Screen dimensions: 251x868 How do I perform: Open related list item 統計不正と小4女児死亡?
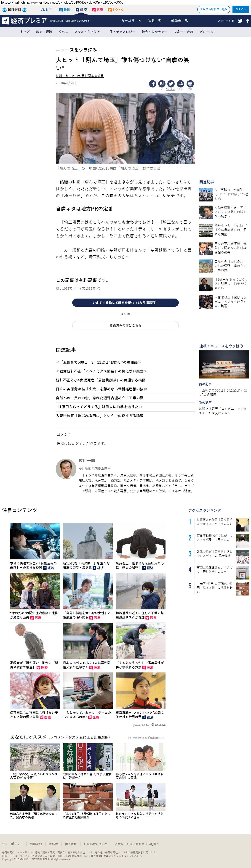click(x=101, y=380)
